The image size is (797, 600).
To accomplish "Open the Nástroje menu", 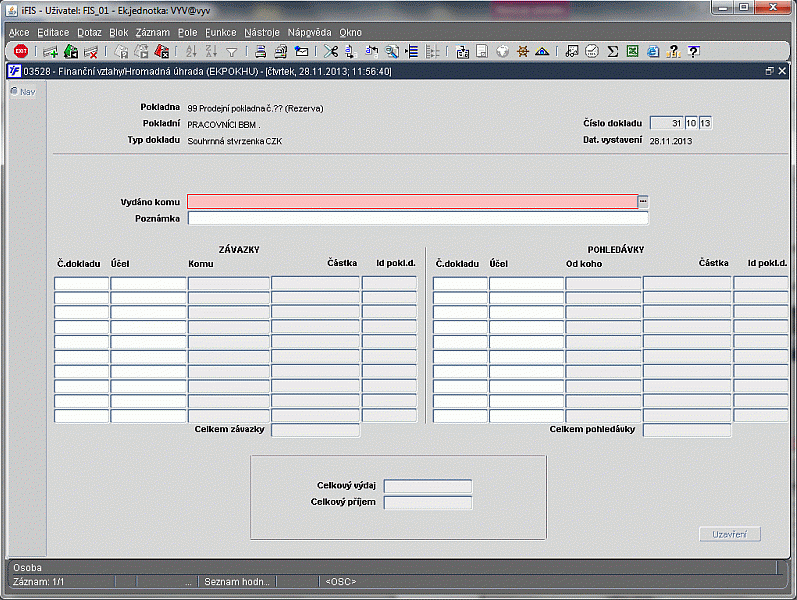I will 261,33.
